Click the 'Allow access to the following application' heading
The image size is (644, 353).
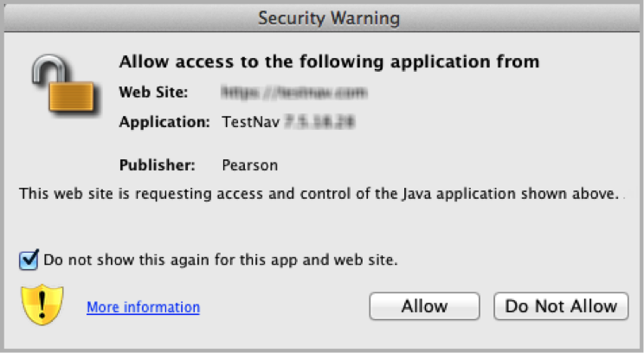pyautogui.click(x=329, y=61)
